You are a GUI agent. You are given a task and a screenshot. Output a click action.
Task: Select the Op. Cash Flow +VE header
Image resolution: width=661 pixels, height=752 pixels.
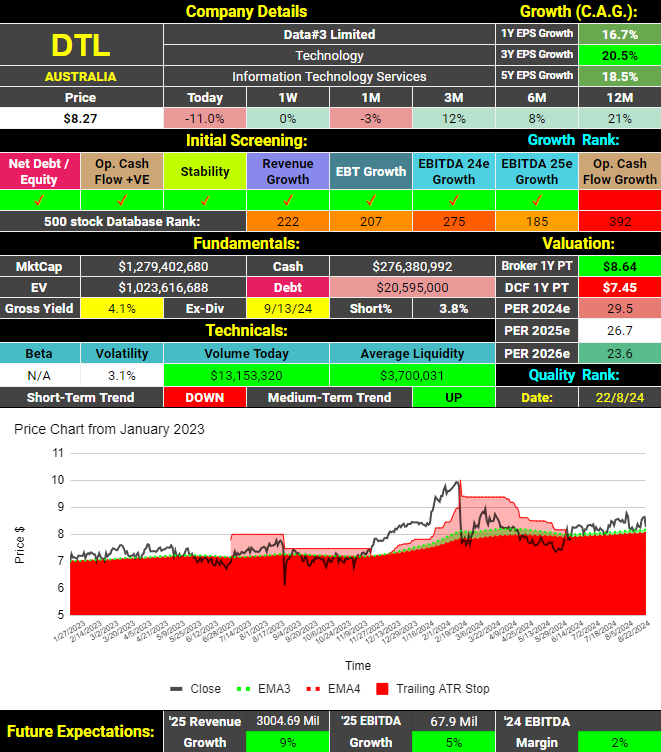point(122,171)
